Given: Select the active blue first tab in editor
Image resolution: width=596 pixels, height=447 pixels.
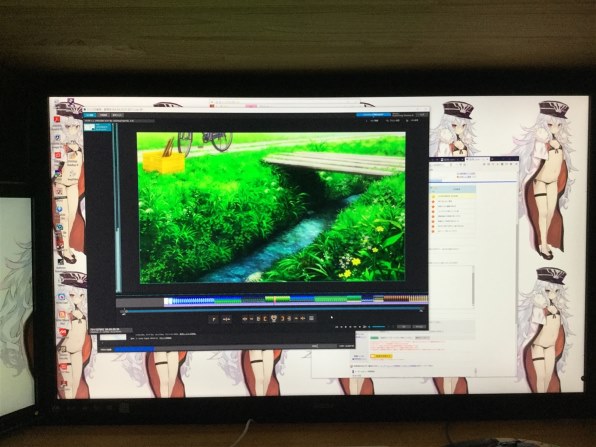Looking at the screenshot, I should (90, 115).
